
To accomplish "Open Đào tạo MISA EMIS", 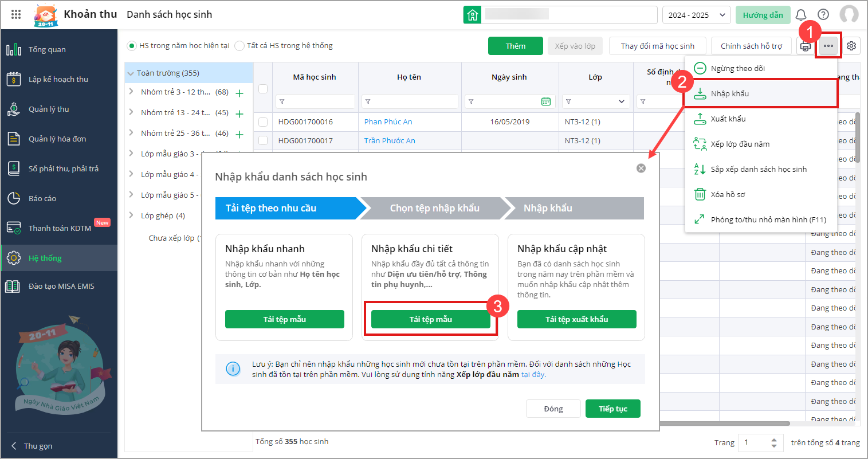I will click(x=59, y=286).
